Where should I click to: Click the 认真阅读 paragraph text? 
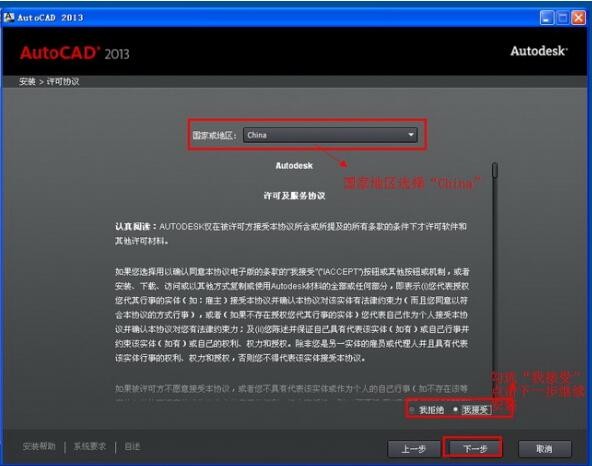point(291,233)
